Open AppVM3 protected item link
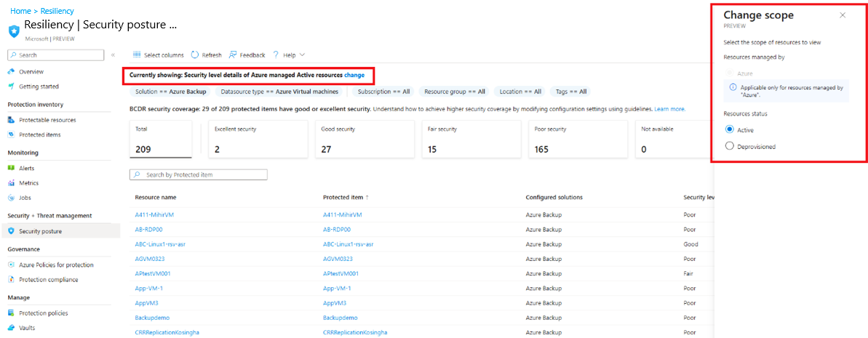This screenshot has width=868, height=338. 335,303
